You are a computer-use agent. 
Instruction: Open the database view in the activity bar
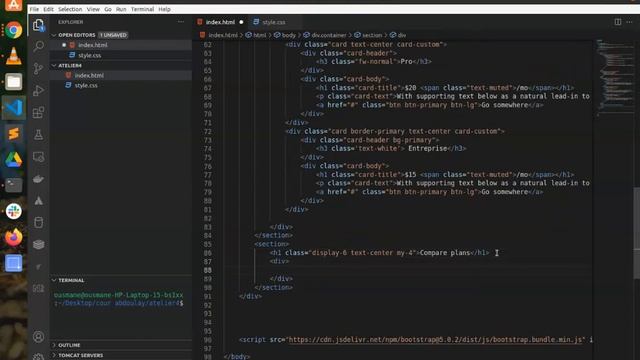point(38,222)
